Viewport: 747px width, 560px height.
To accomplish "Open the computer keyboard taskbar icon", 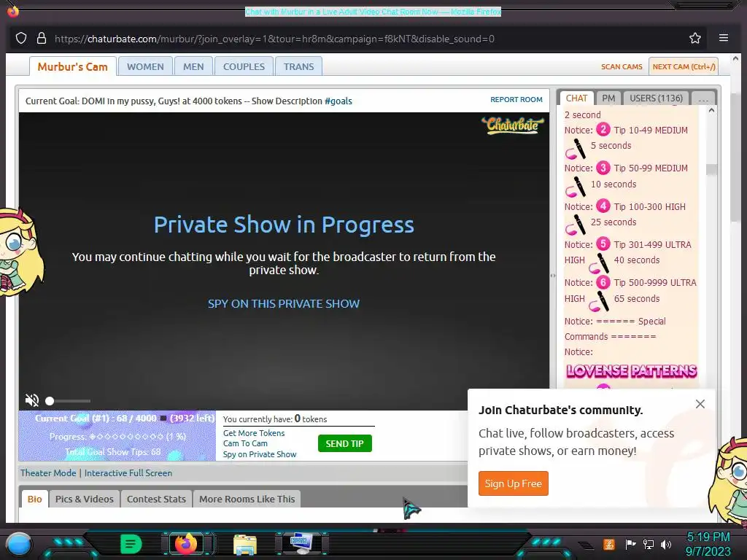I will (x=302, y=544).
